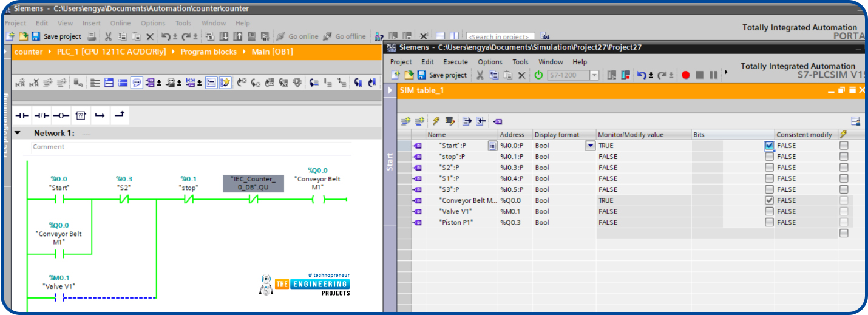Open project icon in TIA Portal toolbar

[23, 36]
